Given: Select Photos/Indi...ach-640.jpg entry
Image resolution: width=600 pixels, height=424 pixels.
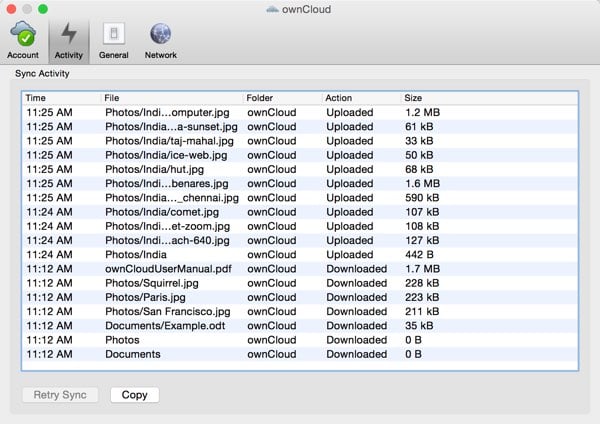Looking at the screenshot, I should click(167, 240).
